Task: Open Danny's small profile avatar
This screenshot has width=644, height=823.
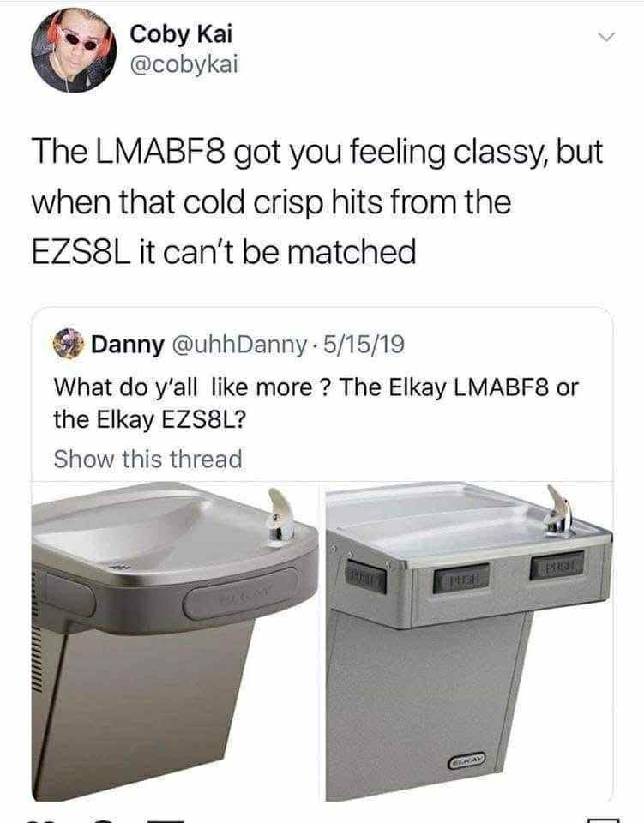Action: [x=69, y=344]
